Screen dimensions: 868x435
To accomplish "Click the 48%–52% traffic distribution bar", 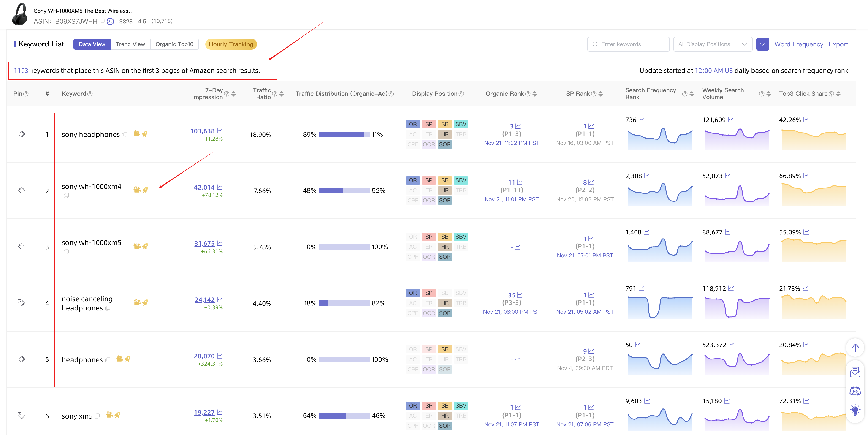I will tap(344, 191).
